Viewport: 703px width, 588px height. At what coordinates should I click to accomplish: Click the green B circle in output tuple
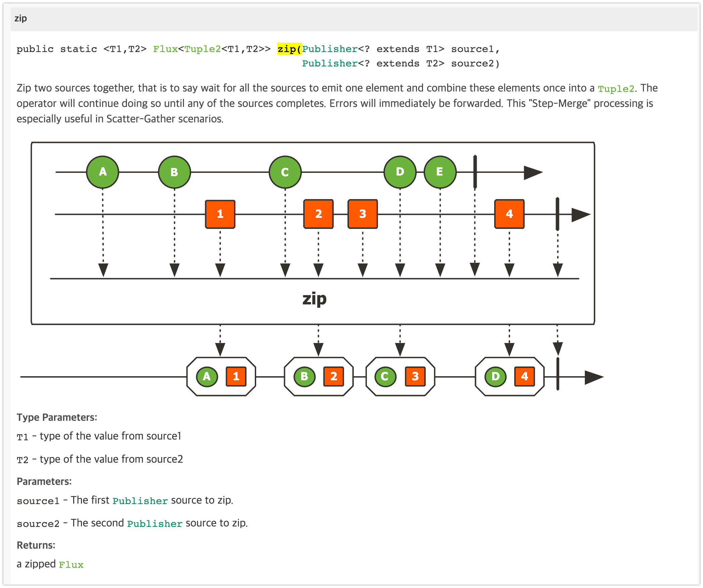point(304,377)
